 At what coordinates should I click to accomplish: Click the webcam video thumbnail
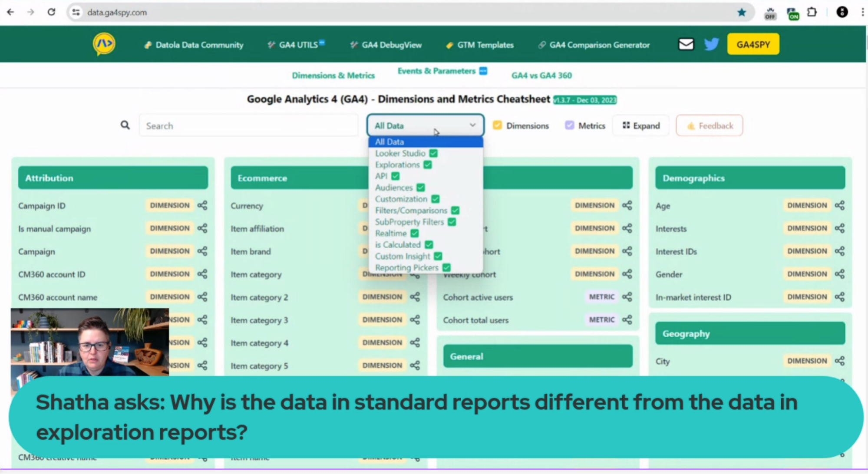[90, 342]
